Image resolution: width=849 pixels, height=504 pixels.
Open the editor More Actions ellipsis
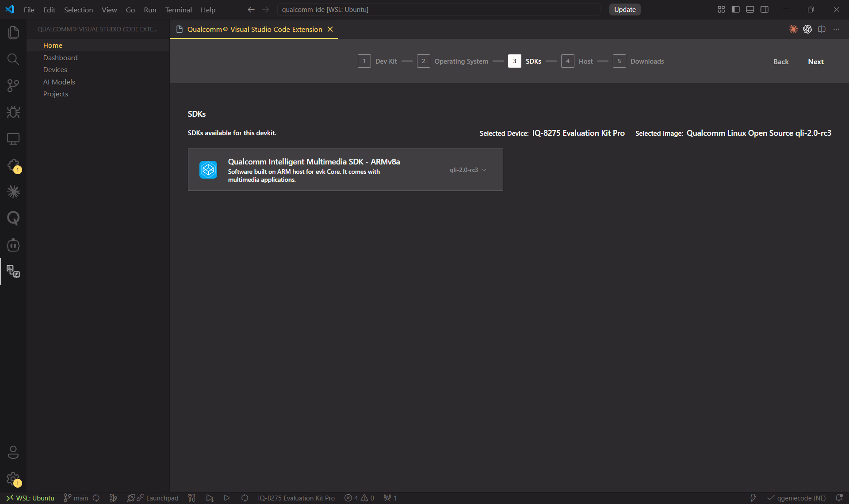[836, 29]
